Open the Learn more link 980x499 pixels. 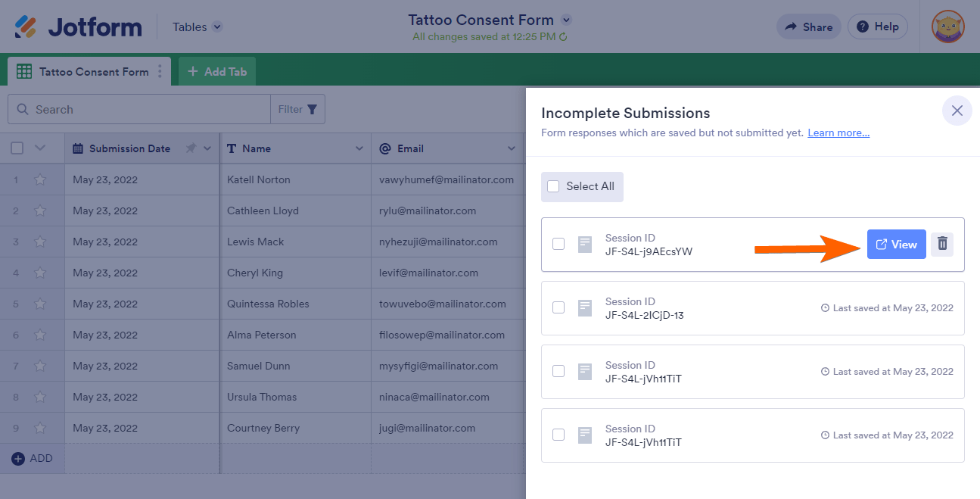[838, 133]
